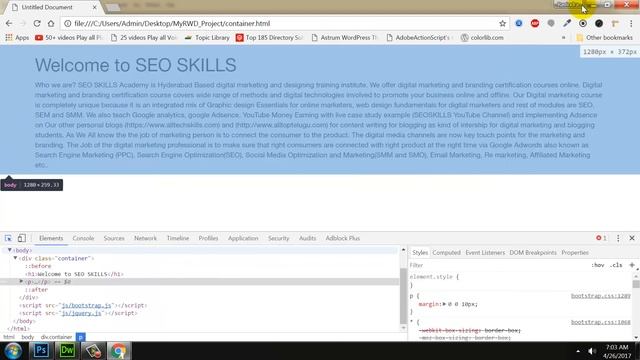
Task: Open Properties sidebar tab
Action: click(x=575, y=253)
